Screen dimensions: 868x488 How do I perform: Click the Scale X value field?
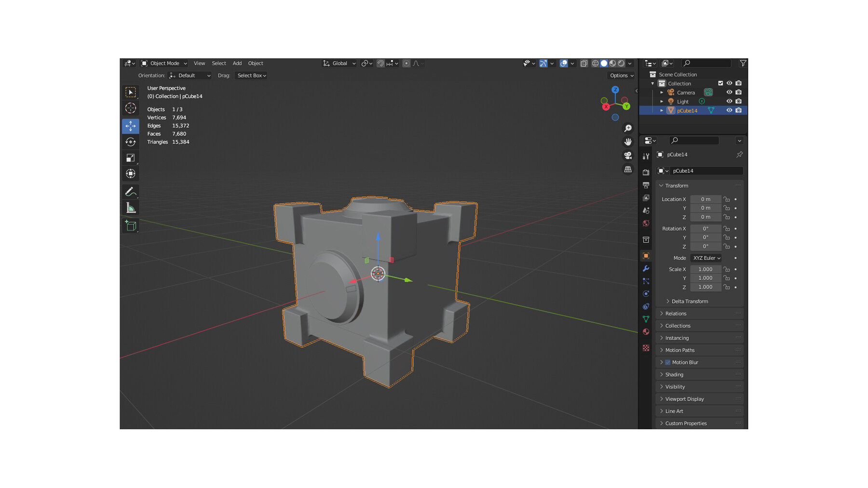coord(705,269)
